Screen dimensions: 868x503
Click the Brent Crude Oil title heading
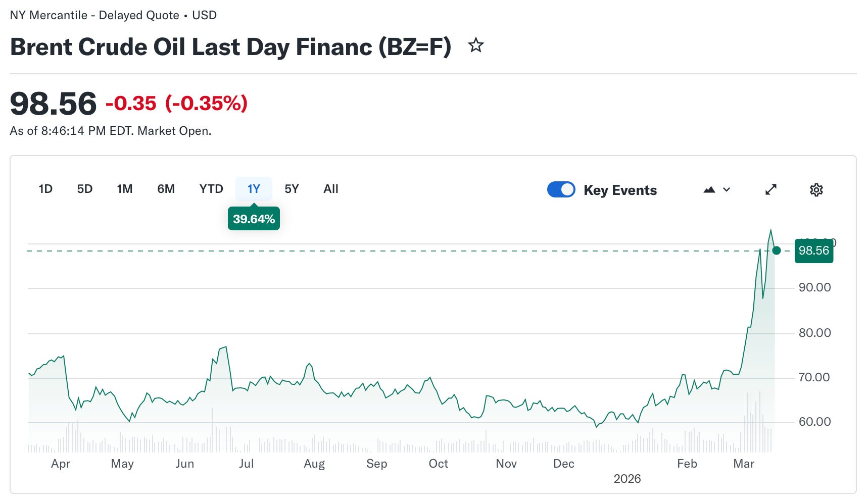[230, 46]
